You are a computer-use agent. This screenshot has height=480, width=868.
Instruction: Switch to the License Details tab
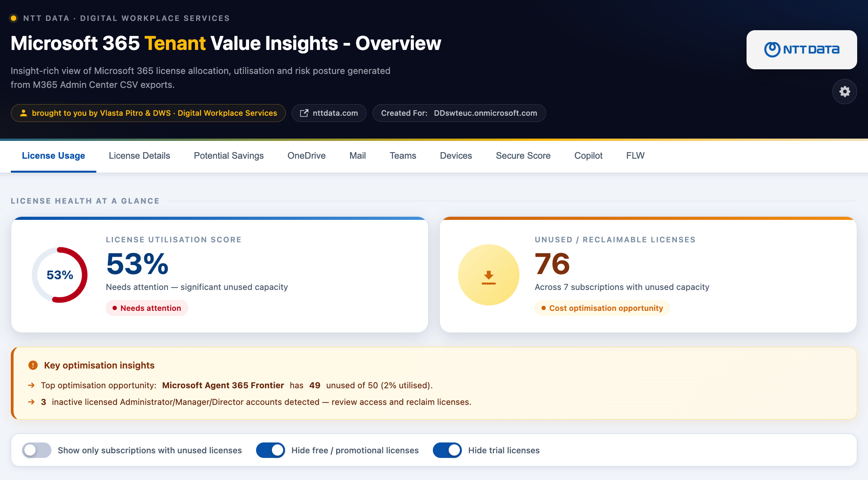click(139, 156)
